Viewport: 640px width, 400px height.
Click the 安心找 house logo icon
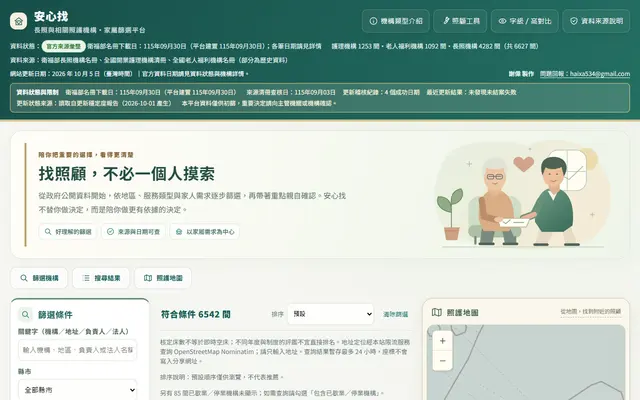pos(18,21)
